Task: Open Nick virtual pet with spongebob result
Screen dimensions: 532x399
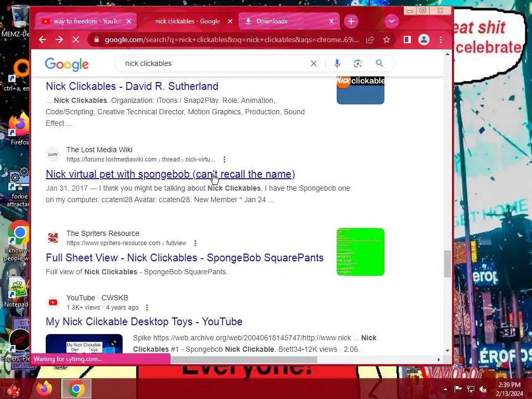Action: pos(170,174)
